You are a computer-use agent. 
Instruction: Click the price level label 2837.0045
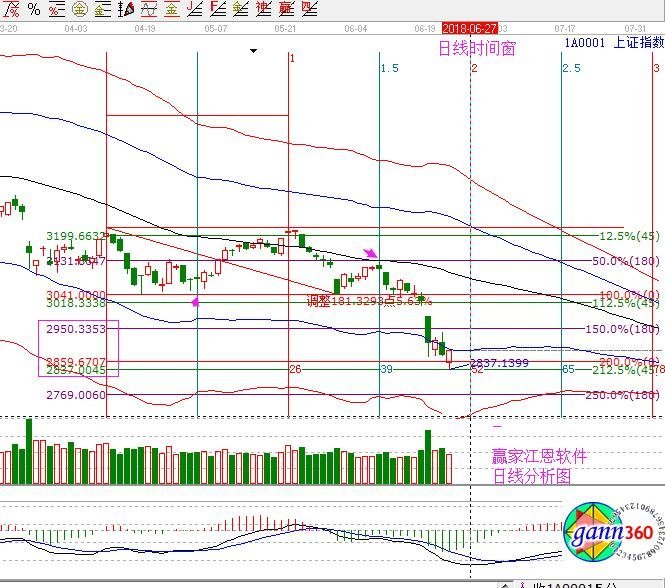75,370
